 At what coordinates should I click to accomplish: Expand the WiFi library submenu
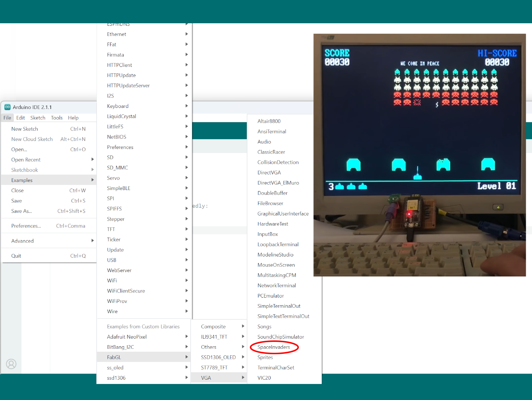pyautogui.click(x=112, y=280)
